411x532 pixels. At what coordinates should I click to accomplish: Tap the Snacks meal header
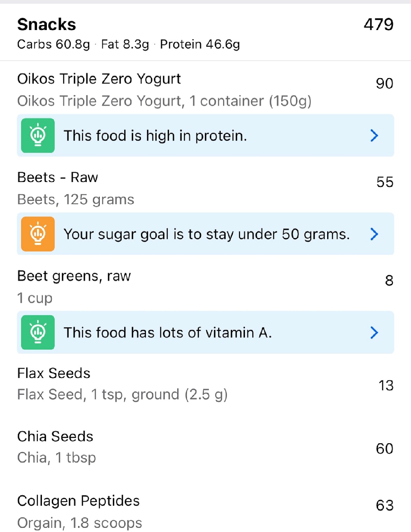pos(46,25)
